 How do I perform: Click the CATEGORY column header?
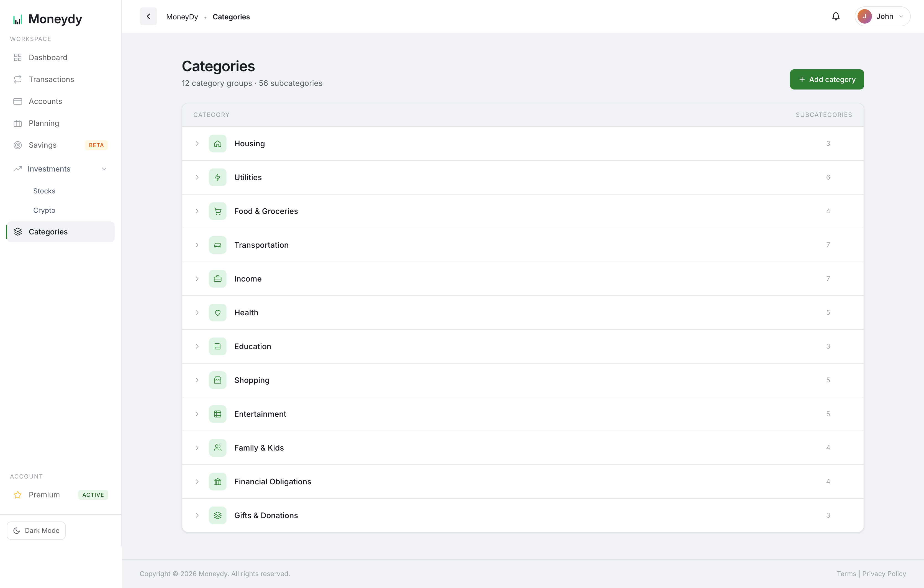pyautogui.click(x=211, y=115)
